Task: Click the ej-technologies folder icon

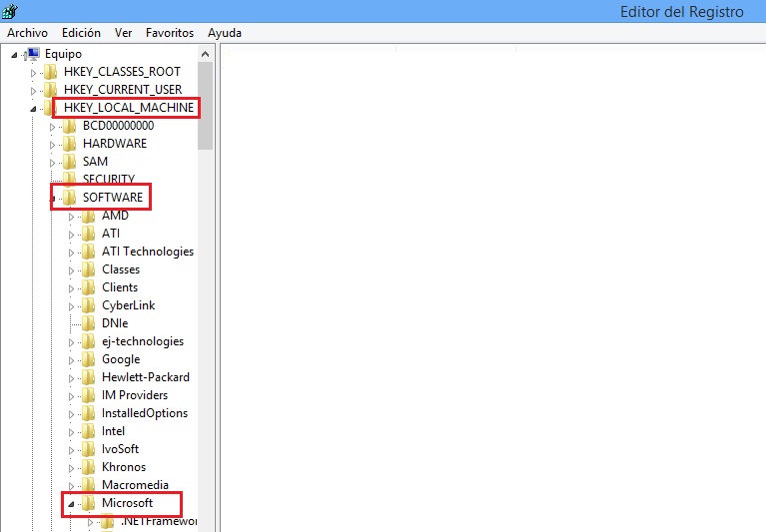Action: point(89,341)
